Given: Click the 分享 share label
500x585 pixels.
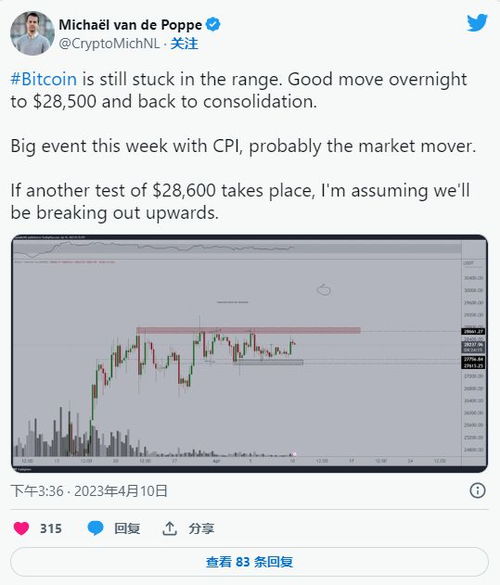Looking at the screenshot, I should 201,528.
